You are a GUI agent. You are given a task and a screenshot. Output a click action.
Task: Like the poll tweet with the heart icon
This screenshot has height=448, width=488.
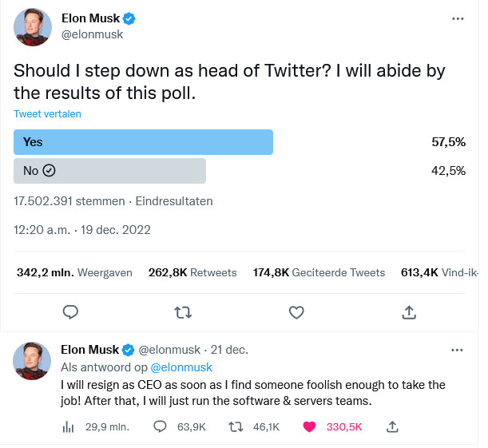(296, 312)
